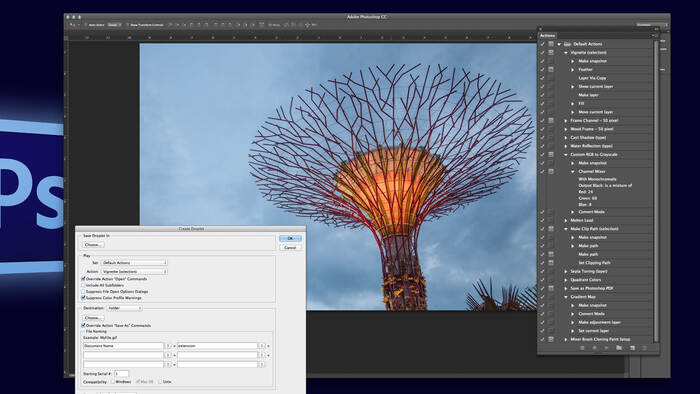Collapse the Vignette (selection) action
The height and width of the screenshot is (394, 700).
[566, 53]
